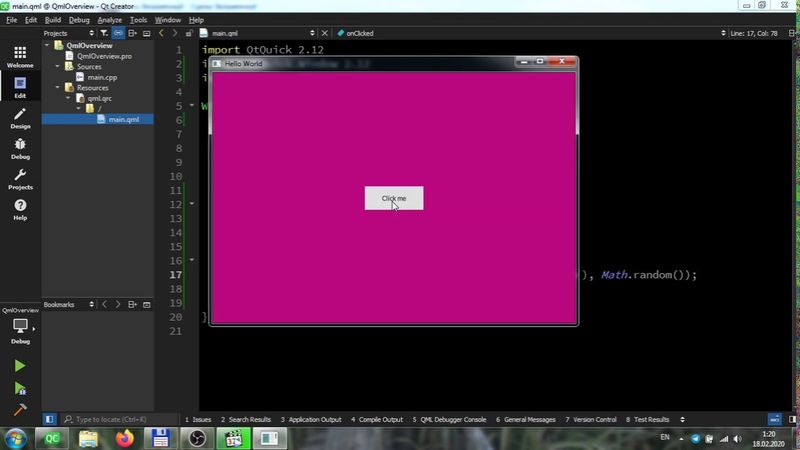Open the Design mode
This screenshot has width=800, height=450.
[20, 118]
